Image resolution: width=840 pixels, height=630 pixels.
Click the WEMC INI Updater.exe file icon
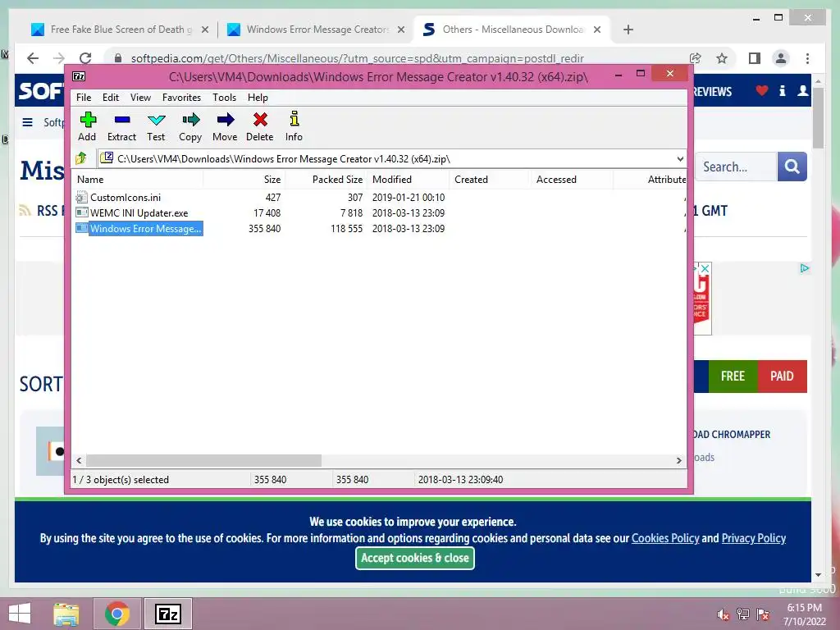point(81,212)
